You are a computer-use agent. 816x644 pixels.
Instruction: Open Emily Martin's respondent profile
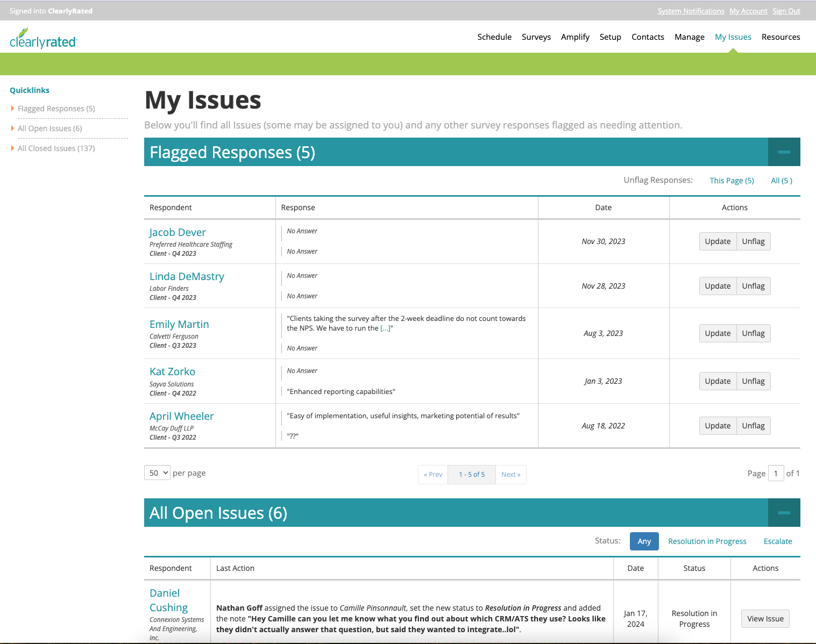[x=179, y=324]
